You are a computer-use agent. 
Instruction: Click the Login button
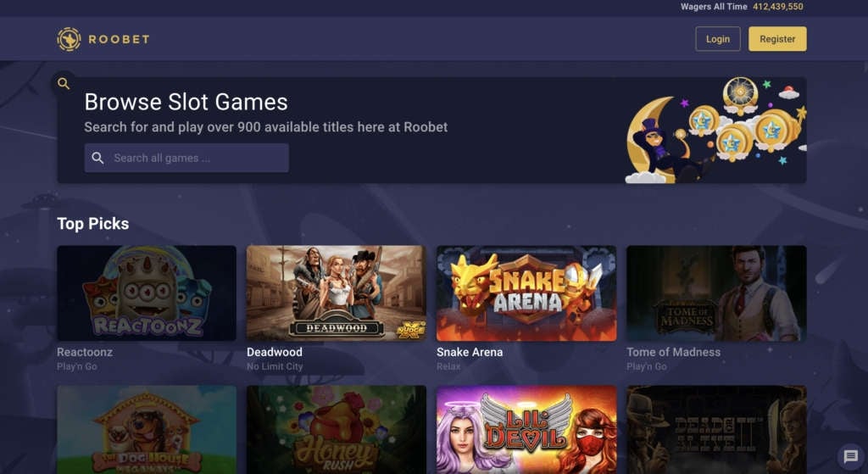click(717, 39)
